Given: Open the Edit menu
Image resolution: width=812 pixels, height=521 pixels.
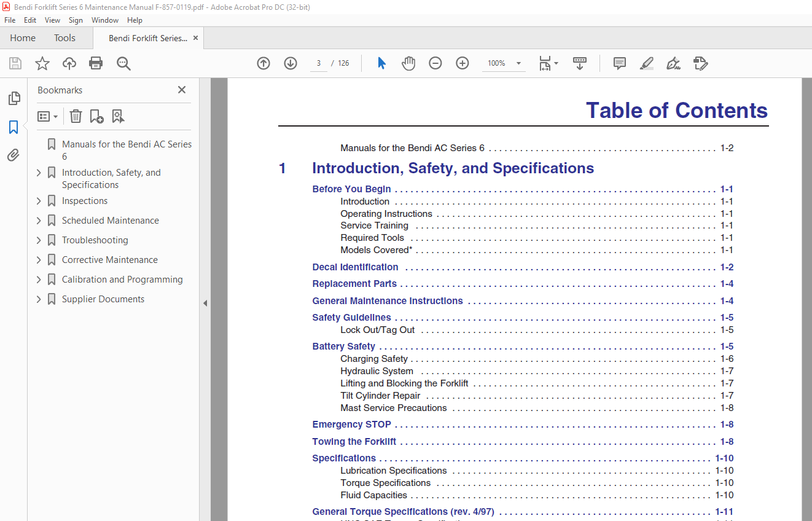Looking at the screenshot, I should [x=30, y=20].
